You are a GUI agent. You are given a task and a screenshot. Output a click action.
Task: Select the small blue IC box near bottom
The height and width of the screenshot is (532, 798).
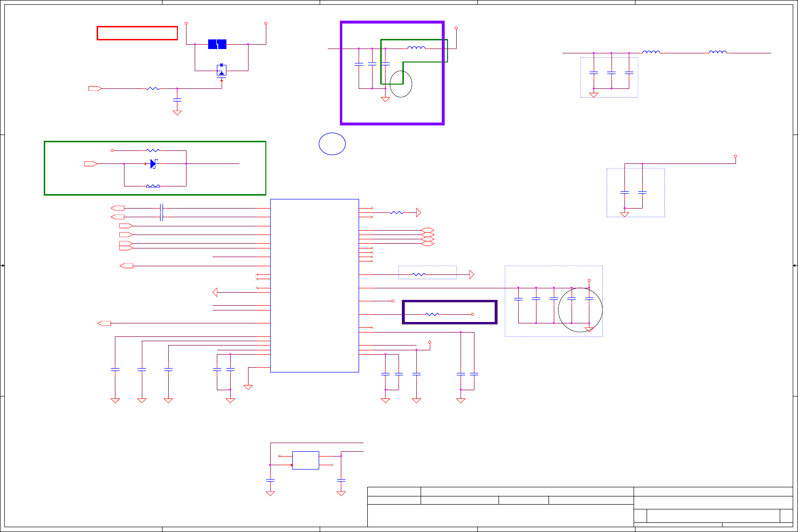306,460
